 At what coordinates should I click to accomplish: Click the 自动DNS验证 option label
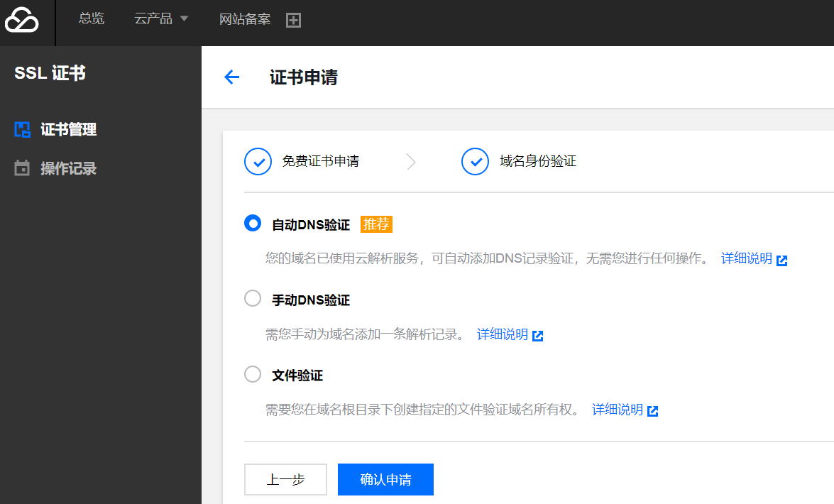[311, 225]
